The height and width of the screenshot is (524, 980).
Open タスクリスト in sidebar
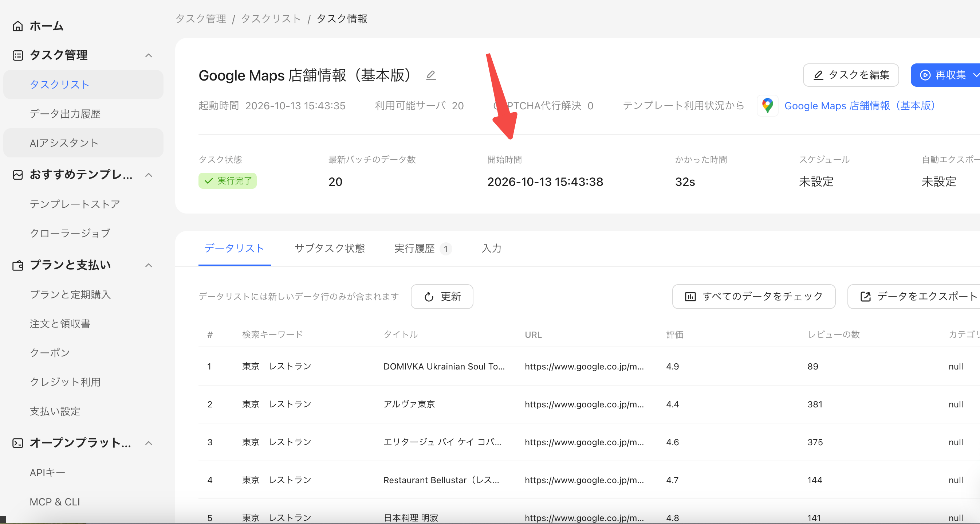click(x=83, y=85)
